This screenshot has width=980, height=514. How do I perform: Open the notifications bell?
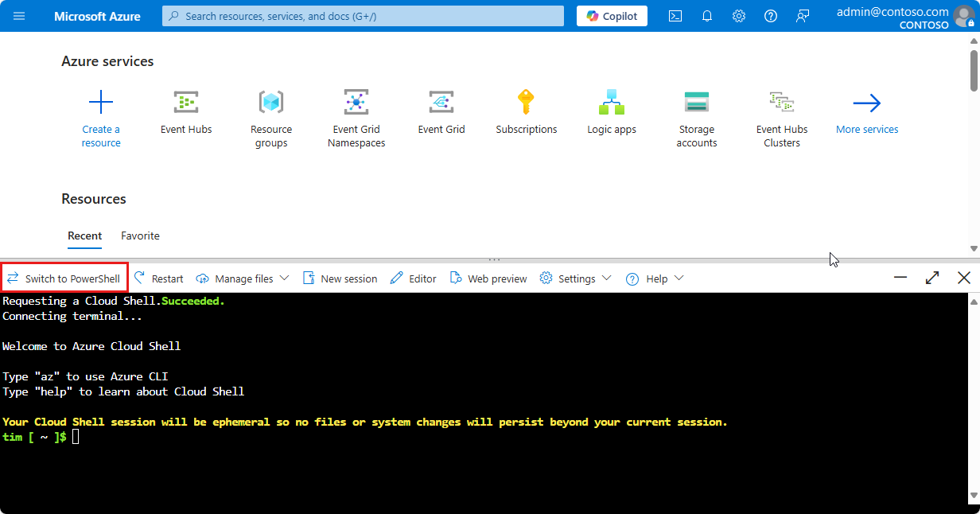tap(707, 16)
